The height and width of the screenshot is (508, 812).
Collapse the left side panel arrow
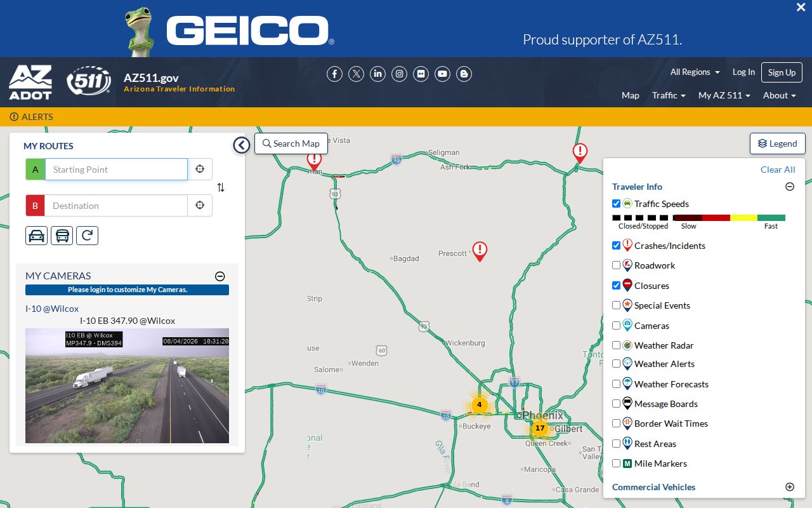(x=242, y=145)
